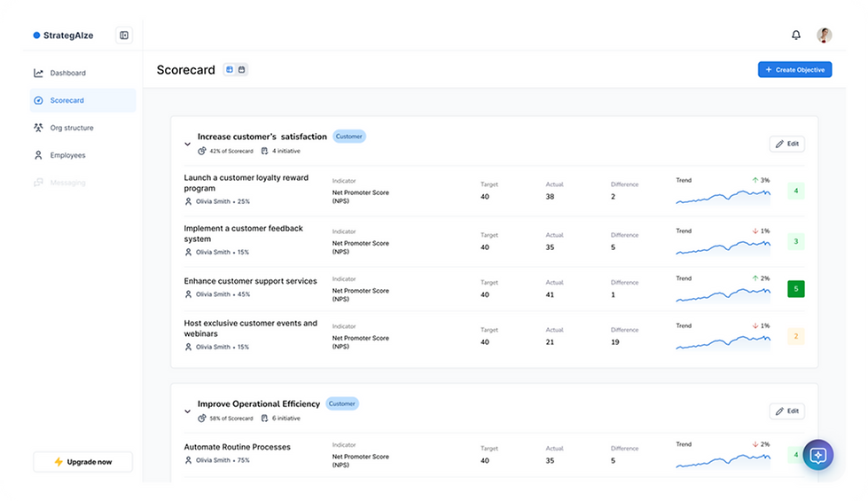This screenshot has width=868, height=501.
Task: Click the Upgrade now button
Action: (82, 462)
